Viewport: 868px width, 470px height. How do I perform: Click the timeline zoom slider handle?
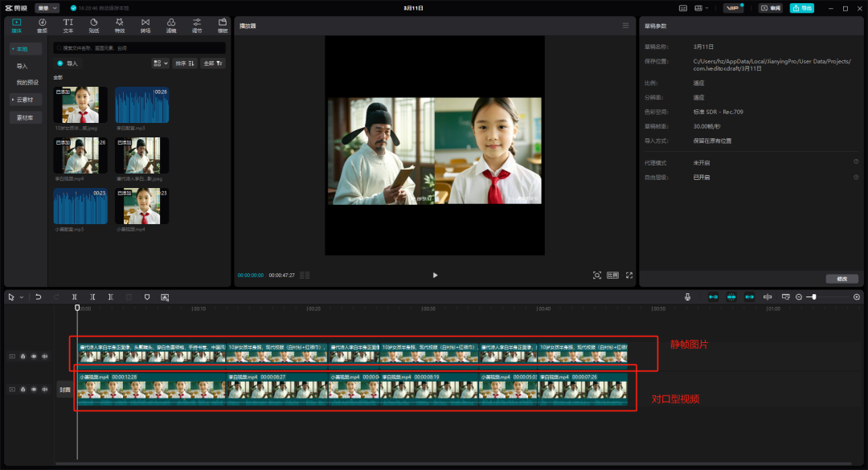pos(814,297)
